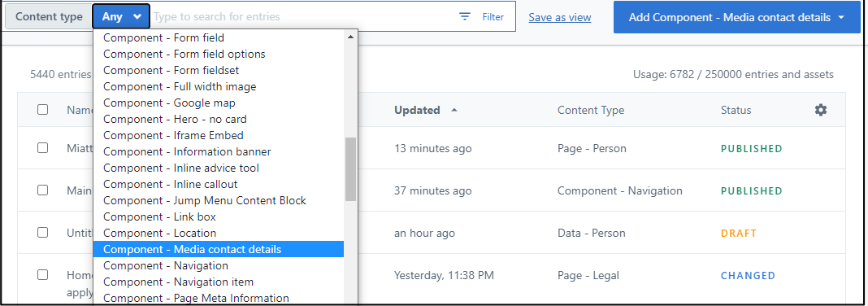The image size is (868, 306).
Task: Click the Yesterday, 11:38 PM cell
Action: [444, 275]
